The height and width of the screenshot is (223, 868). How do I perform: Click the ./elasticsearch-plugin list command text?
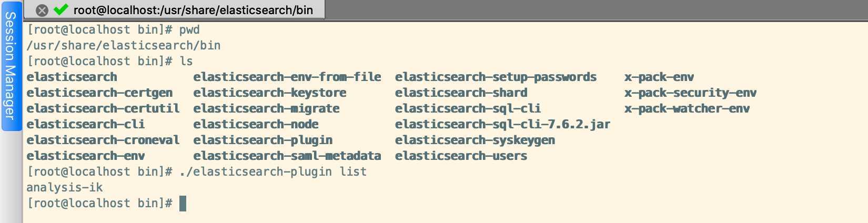(x=273, y=172)
